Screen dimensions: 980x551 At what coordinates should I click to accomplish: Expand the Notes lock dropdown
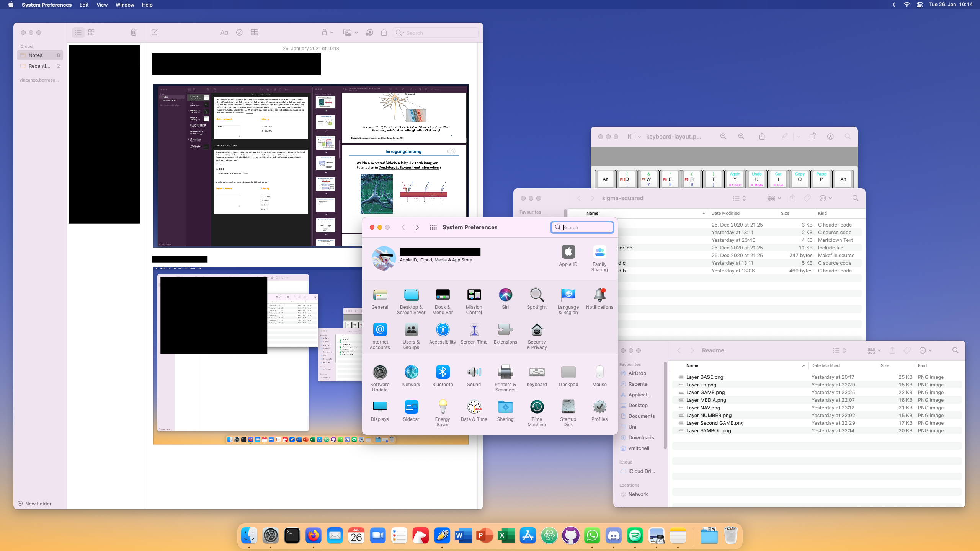[x=332, y=33]
